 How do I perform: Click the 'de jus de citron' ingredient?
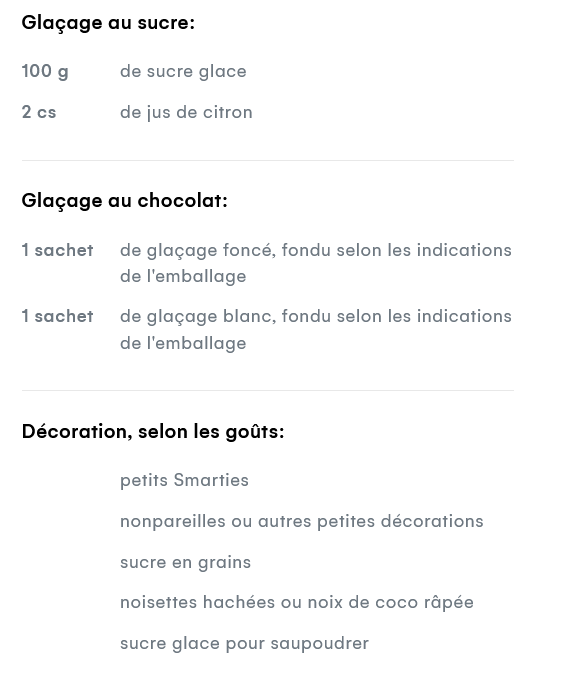pyautogui.click(x=186, y=112)
